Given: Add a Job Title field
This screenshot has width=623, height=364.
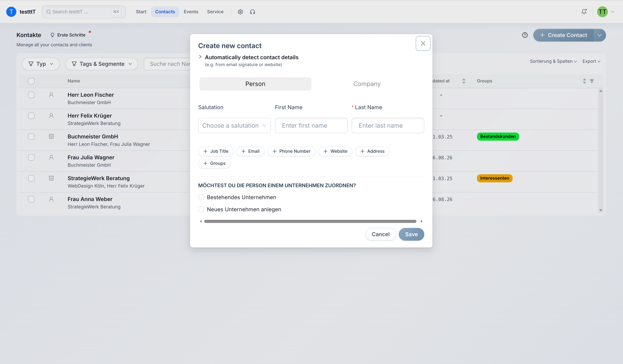Looking at the screenshot, I should click(x=216, y=151).
